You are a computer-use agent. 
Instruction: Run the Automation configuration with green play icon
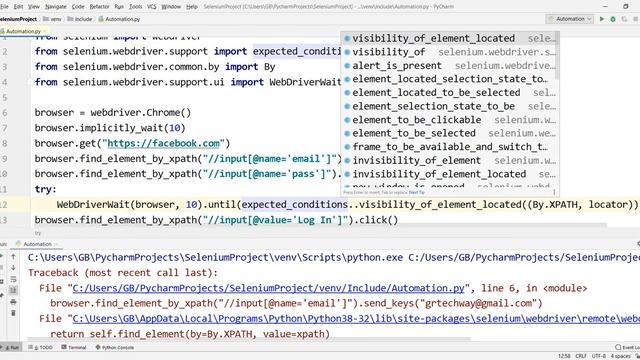point(602,19)
